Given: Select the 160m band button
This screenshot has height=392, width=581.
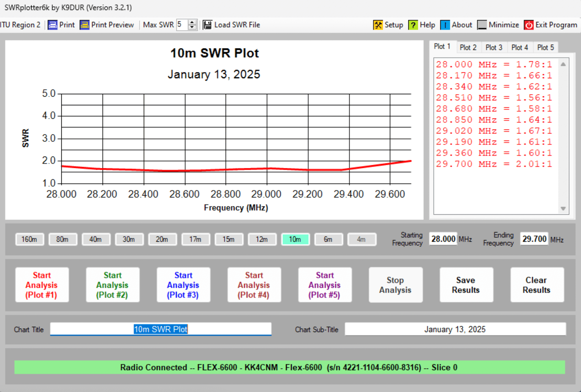Looking at the screenshot, I should [29, 239].
